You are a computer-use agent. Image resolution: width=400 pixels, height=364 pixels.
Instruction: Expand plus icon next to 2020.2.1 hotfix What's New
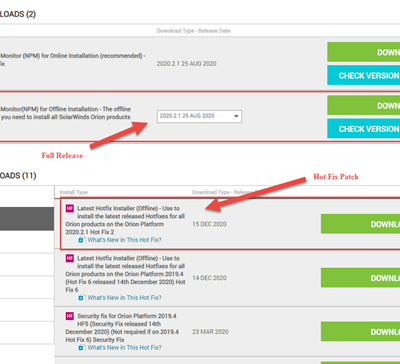coord(81,240)
